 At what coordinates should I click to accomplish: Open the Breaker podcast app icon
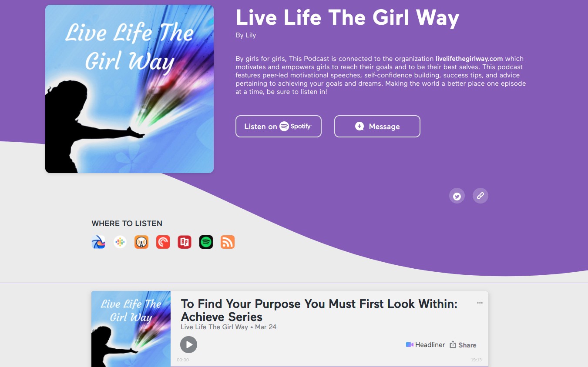click(98, 242)
